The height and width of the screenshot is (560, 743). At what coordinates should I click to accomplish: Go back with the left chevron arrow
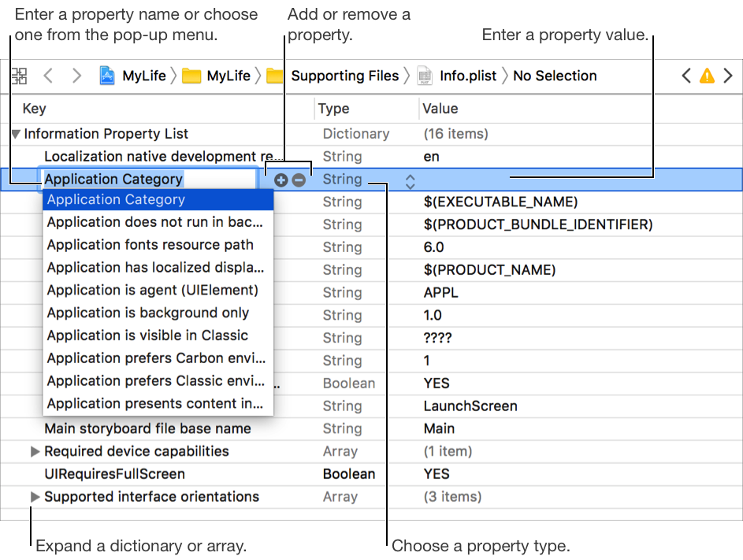pos(49,76)
